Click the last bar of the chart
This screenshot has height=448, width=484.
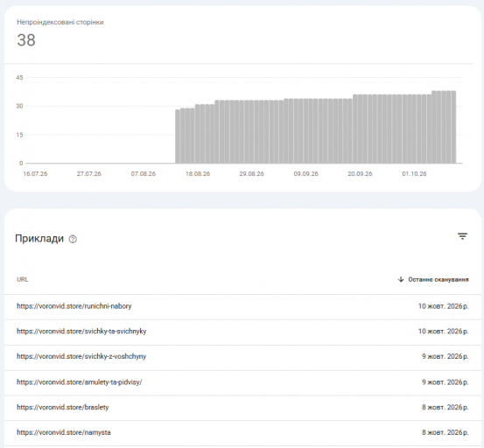point(453,127)
